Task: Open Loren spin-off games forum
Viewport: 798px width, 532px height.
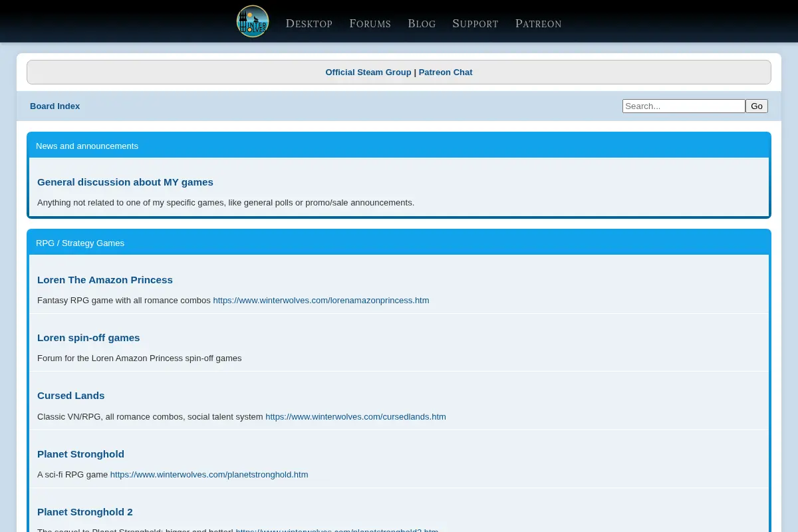Action: [88, 338]
